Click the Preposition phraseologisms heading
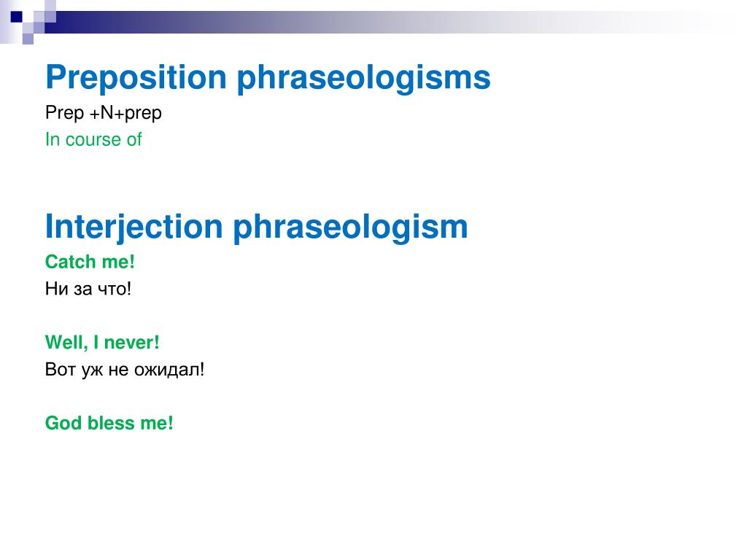747x560 pixels. [268, 78]
